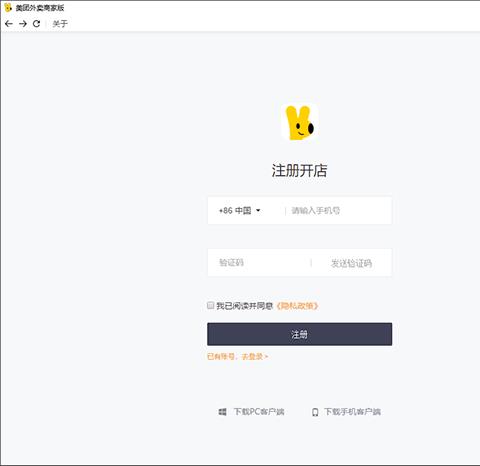The width and height of the screenshot is (480, 466).
Task: Reload the page with the refresh icon
Action: click(37, 24)
